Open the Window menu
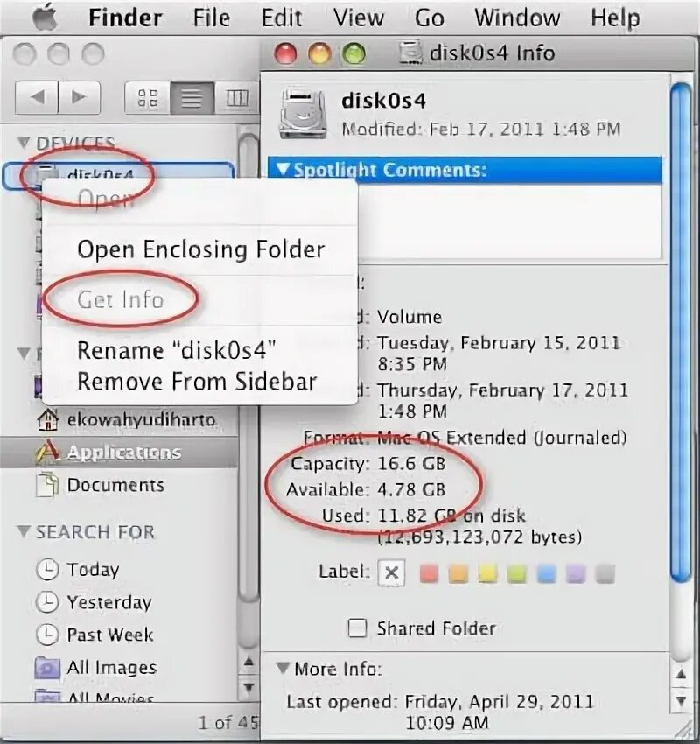700x744 pixels. pos(517,18)
